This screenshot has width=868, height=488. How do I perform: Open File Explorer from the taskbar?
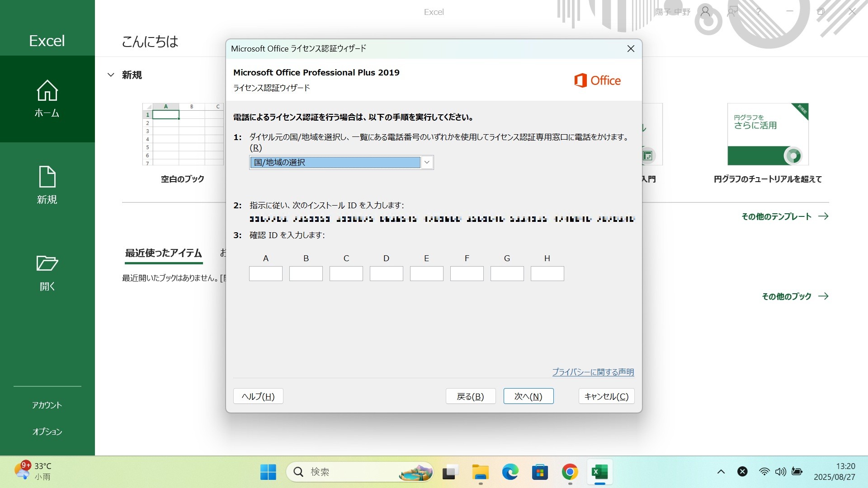[480, 472]
